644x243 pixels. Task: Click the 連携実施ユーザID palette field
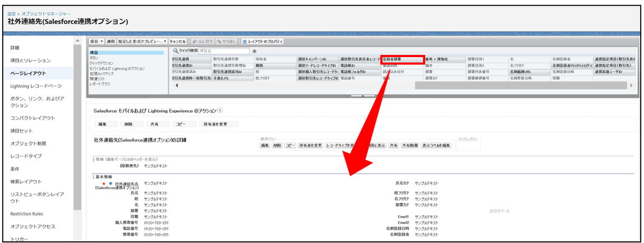(614, 72)
